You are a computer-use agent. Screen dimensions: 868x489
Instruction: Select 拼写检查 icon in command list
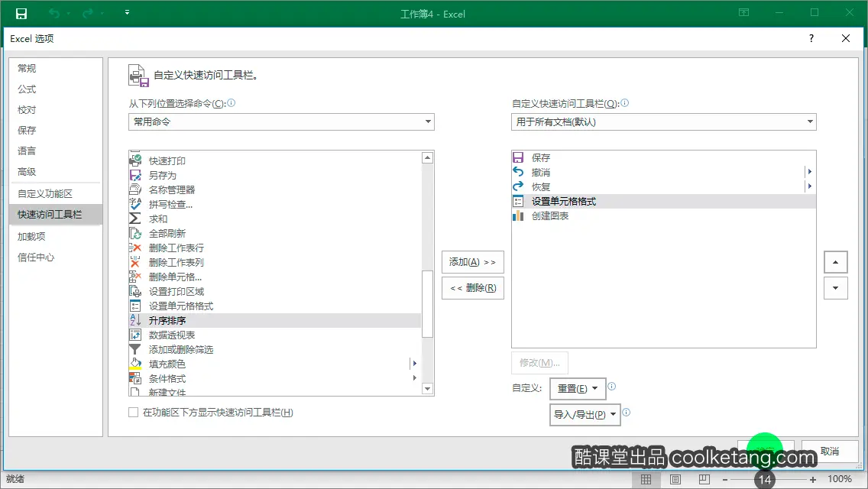pyautogui.click(x=135, y=204)
